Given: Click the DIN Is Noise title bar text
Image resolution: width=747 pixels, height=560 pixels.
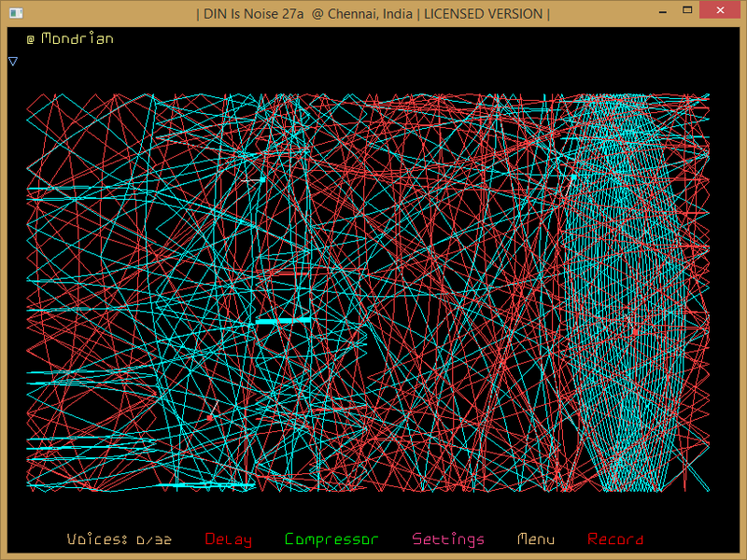Looking at the screenshot, I should (373, 13).
